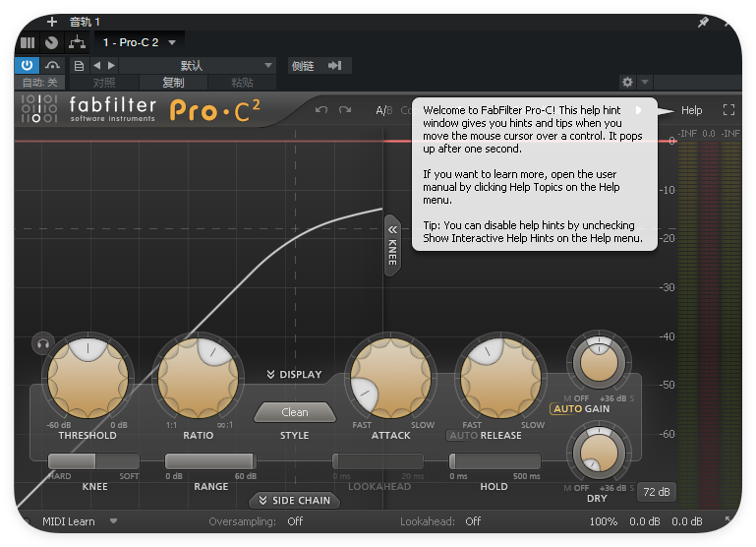The image size is (756, 547).
Task: Click the round knob icon in the top bar
Action: click(51, 42)
